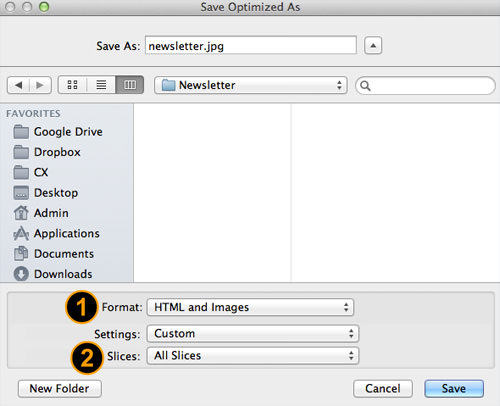Create a New Folder

[60, 389]
